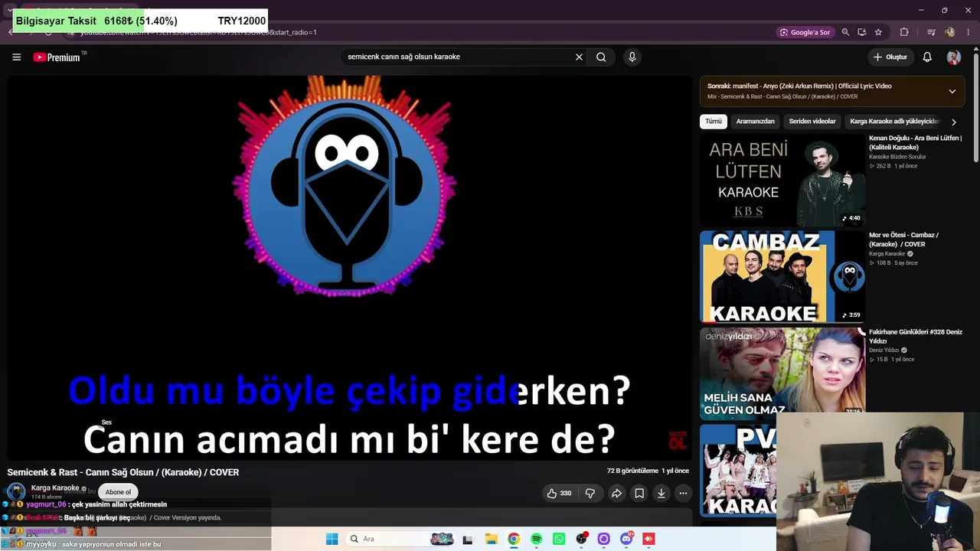Share the video via arrow icon

(x=616, y=494)
